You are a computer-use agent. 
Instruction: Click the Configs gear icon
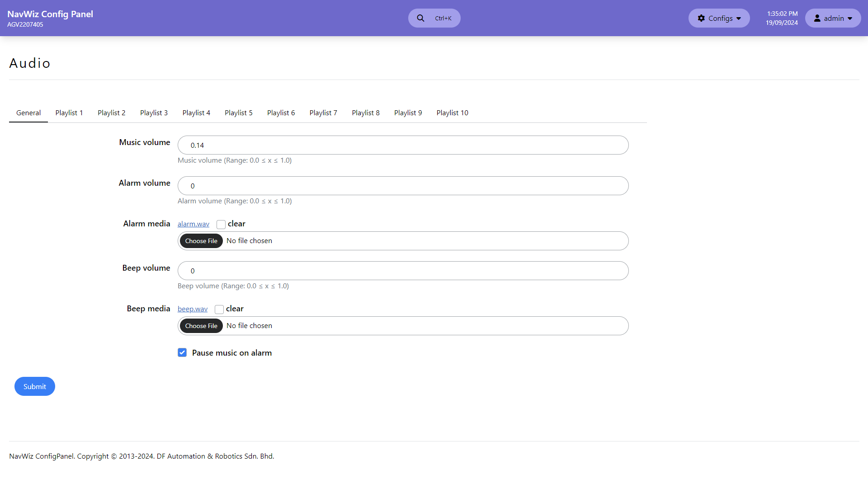(x=701, y=18)
